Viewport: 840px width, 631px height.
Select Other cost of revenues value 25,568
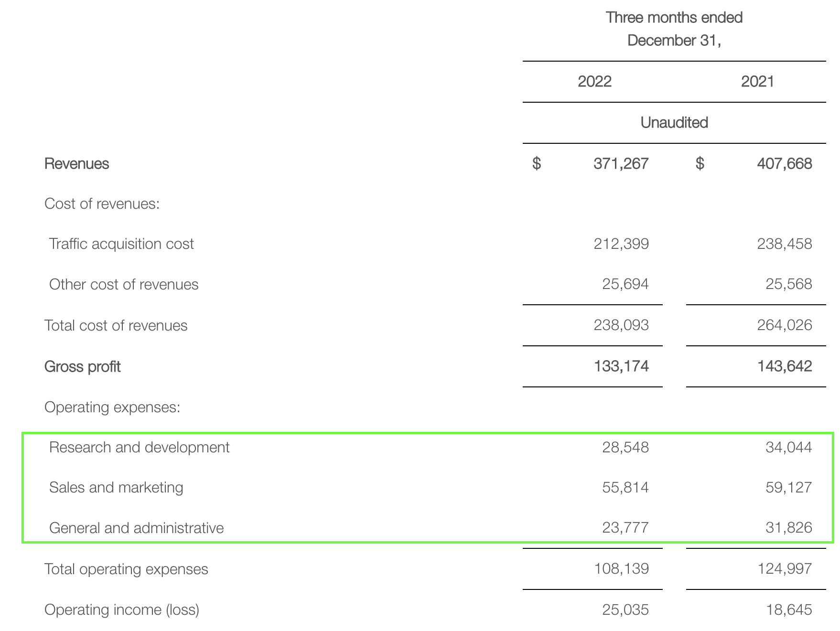pyautogui.click(x=789, y=284)
